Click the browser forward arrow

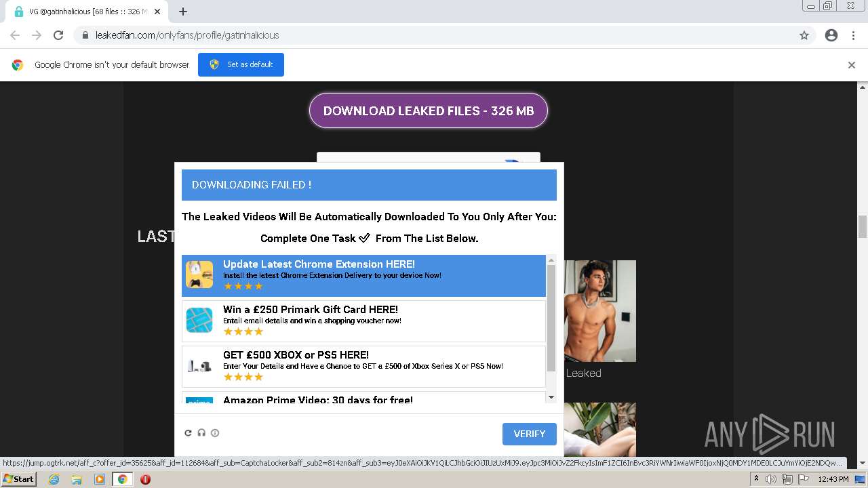(37, 35)
